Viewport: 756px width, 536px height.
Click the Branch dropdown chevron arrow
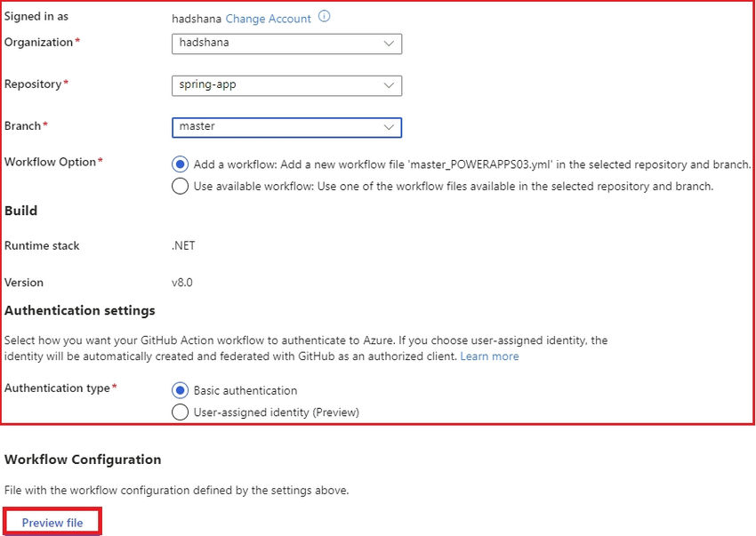pyautogui.click(x=389, y=127)
